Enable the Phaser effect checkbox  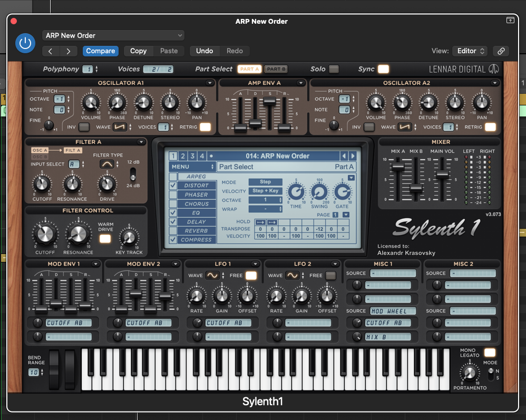tap(173, 194)
